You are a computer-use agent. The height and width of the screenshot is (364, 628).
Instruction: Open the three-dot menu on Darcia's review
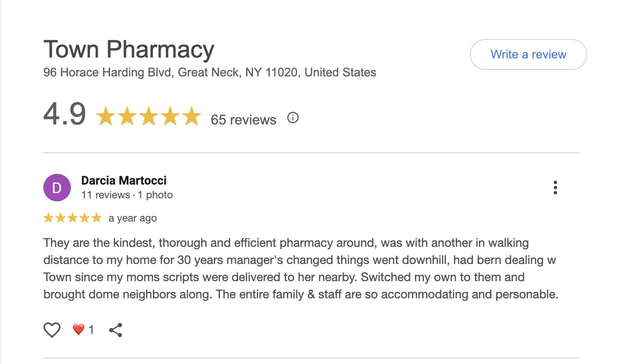pos(555,188)
